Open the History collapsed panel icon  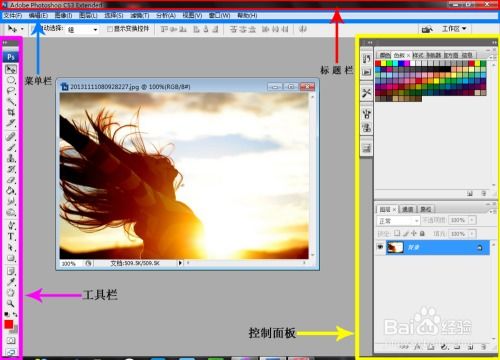(x=367, y=59)
